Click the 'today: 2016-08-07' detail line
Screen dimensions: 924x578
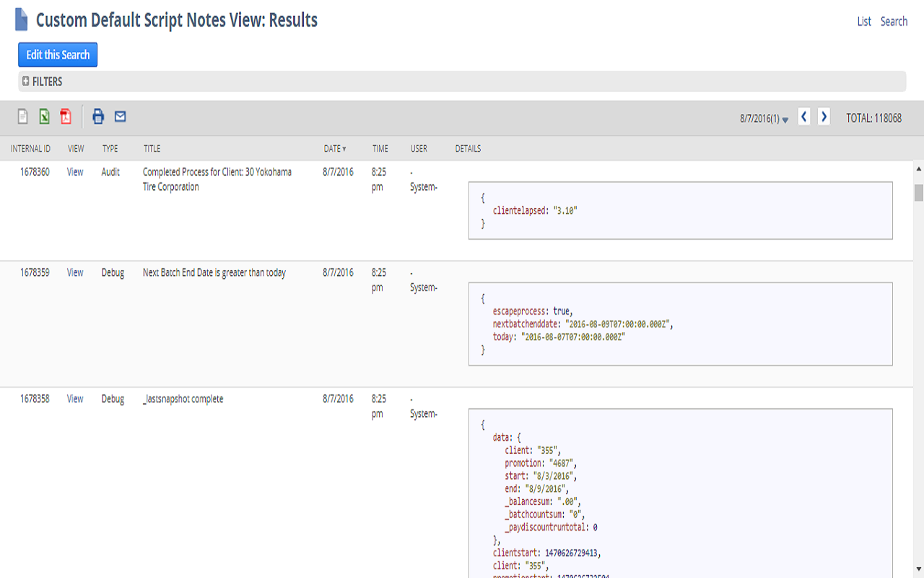[559, 337]
